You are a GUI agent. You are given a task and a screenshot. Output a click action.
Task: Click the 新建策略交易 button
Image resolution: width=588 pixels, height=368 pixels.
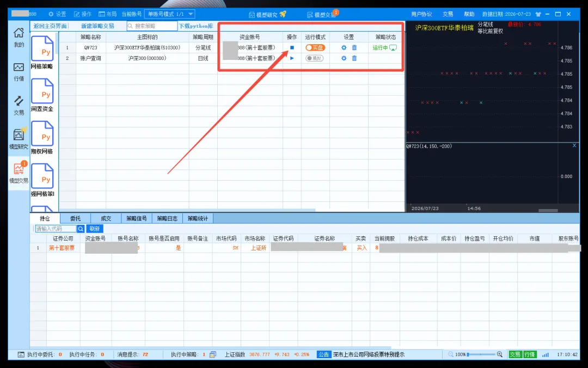coord(97,26)
